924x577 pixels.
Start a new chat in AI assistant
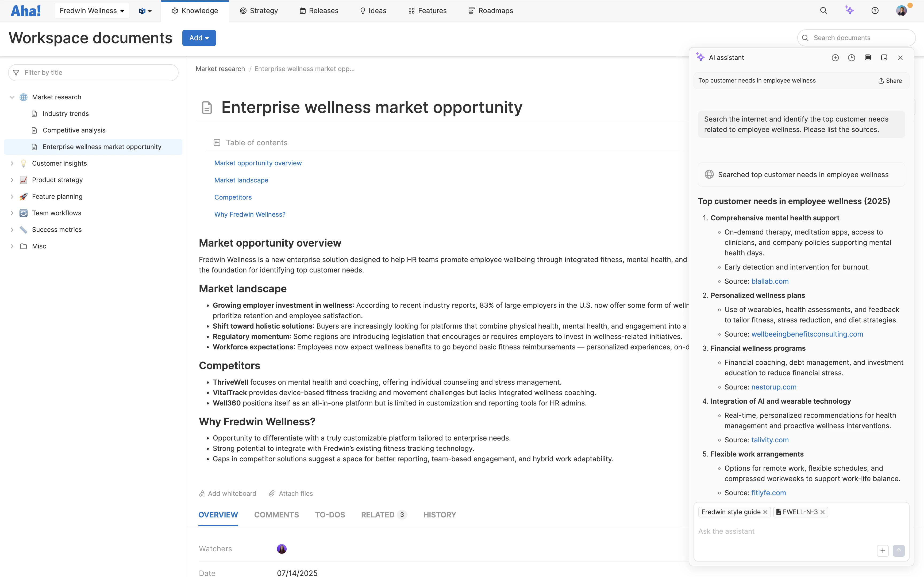pos(835,58)
